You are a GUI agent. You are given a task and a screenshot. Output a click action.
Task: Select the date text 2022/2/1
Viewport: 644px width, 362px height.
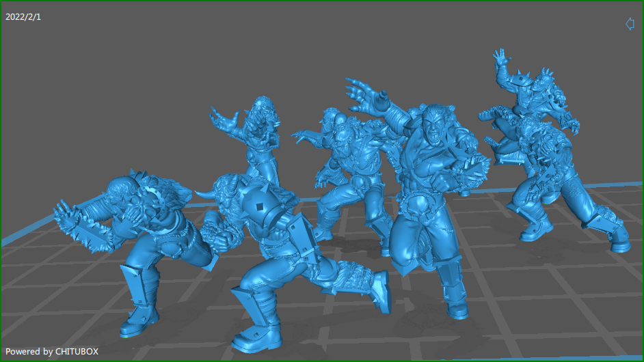tap(23, 17)
